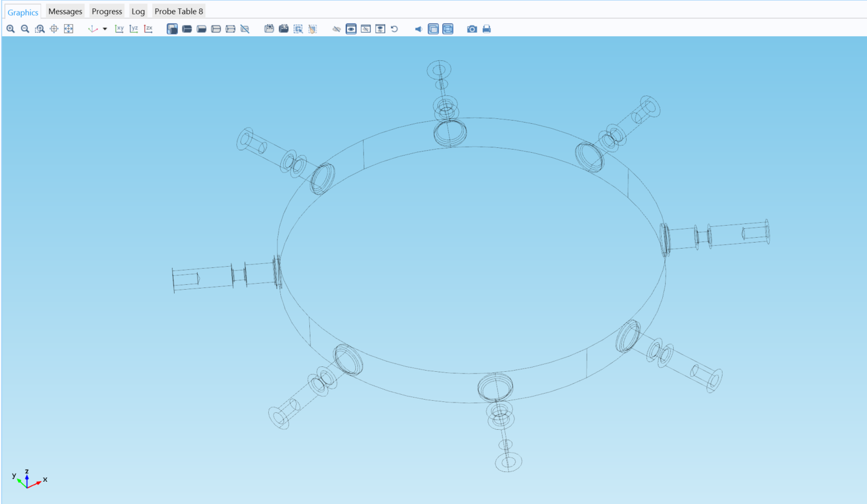Viewport: 867px width, 504px height.
Task: Open the Messages tab
Action: (65, 11)
